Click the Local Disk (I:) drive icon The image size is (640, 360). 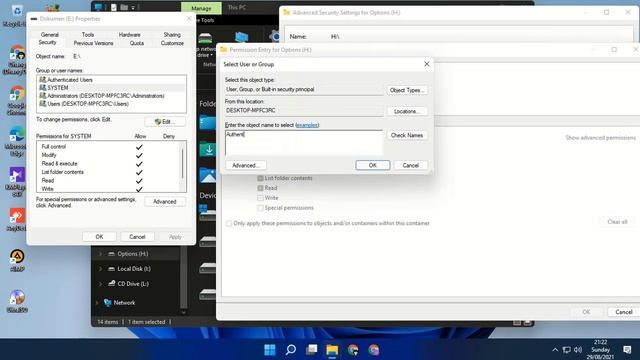(111, 269)
